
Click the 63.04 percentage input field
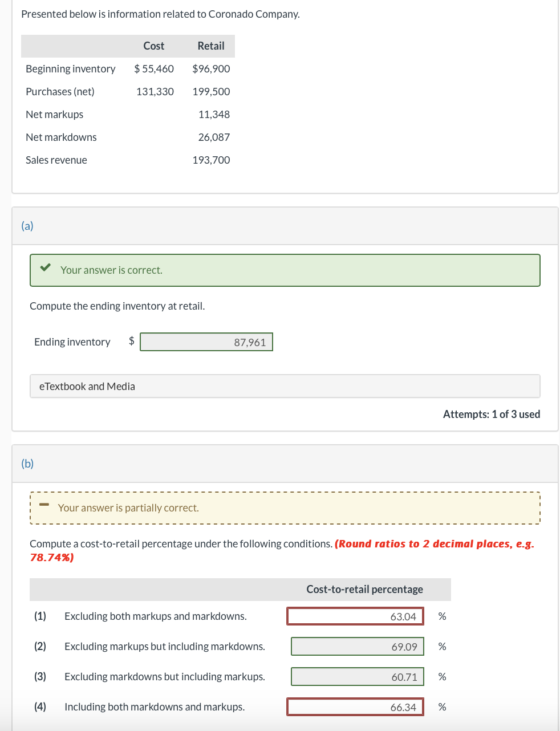[x=355, y=616]
